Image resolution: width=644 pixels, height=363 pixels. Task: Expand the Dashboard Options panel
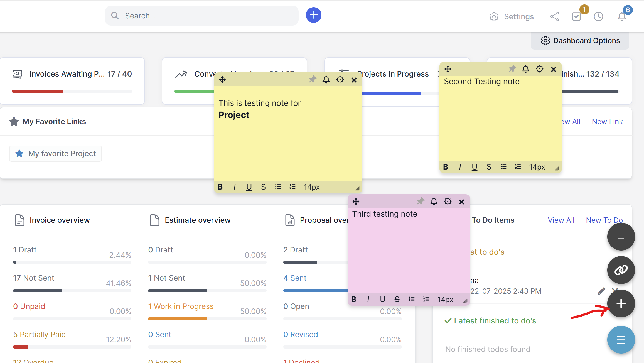pos(580,41)
